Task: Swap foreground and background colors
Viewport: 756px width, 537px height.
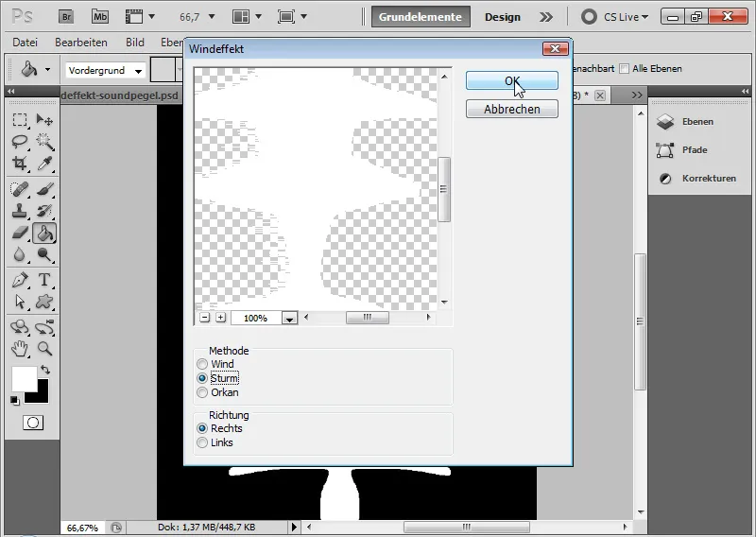Action: [x=45, y=370]
